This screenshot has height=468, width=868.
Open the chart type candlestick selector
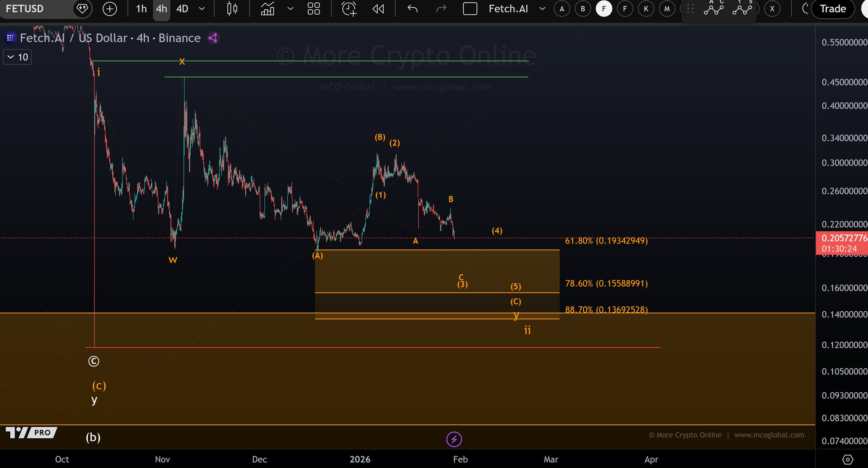[x=232, y=9]
